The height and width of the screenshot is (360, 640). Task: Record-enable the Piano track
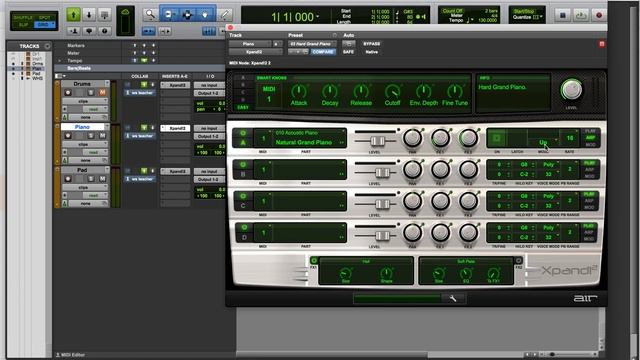pyautogui.click(x=68, y=136)
